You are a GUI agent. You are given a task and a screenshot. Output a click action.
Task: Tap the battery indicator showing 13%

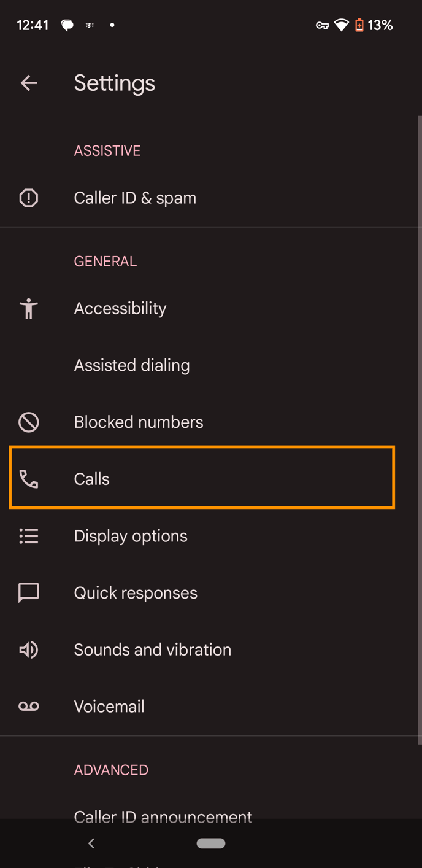click(374, 25)
